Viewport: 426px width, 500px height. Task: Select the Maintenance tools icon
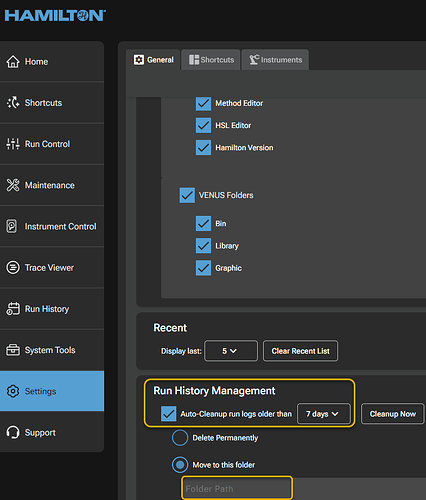click(x=13, y=185)
